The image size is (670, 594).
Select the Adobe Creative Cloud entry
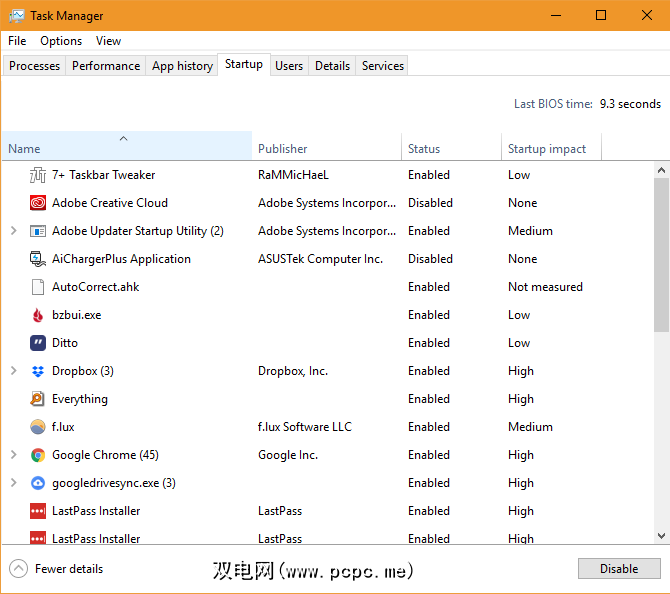110,203
